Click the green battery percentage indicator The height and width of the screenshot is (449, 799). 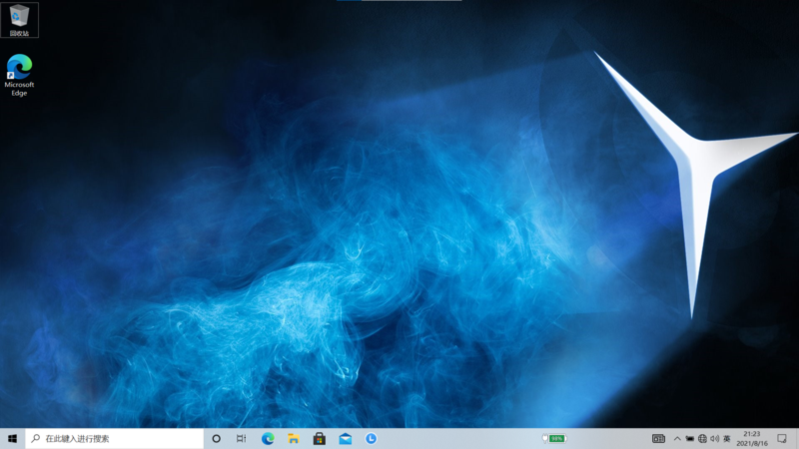[x=554, y=439]
